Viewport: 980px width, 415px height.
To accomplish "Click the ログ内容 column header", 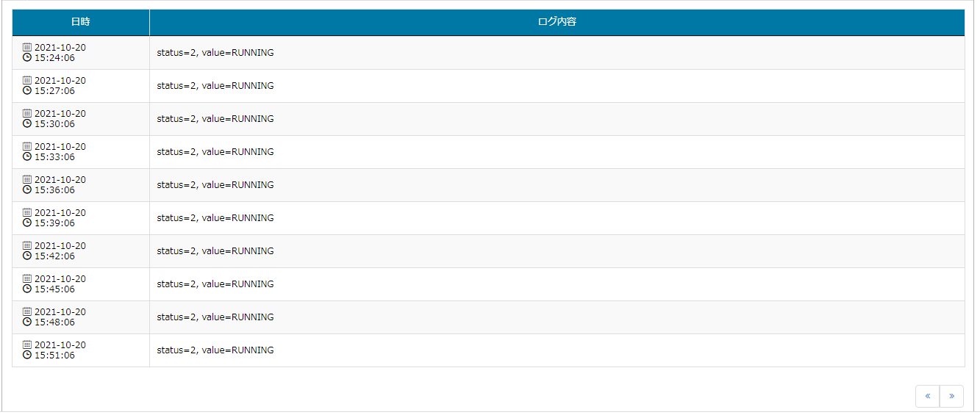I will tap(557, 22).
